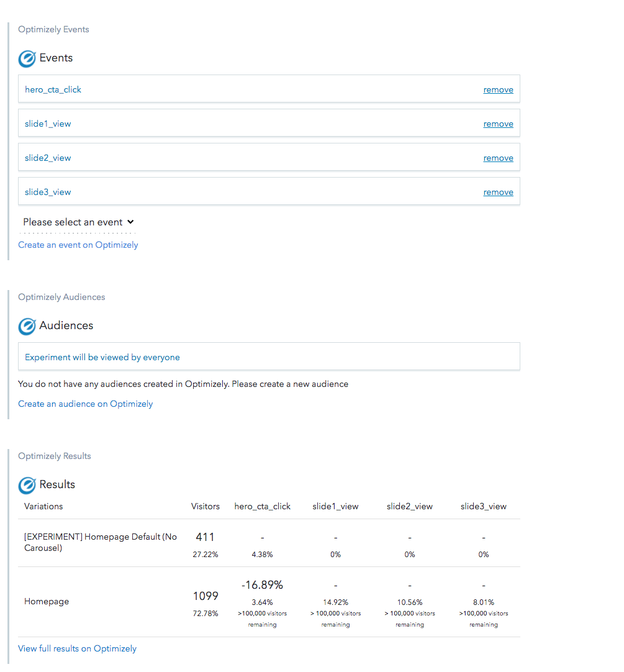Screen dimensions: 624x672
Task: Click the 'Optimizely Results' section label
Action: coord(55,456)
